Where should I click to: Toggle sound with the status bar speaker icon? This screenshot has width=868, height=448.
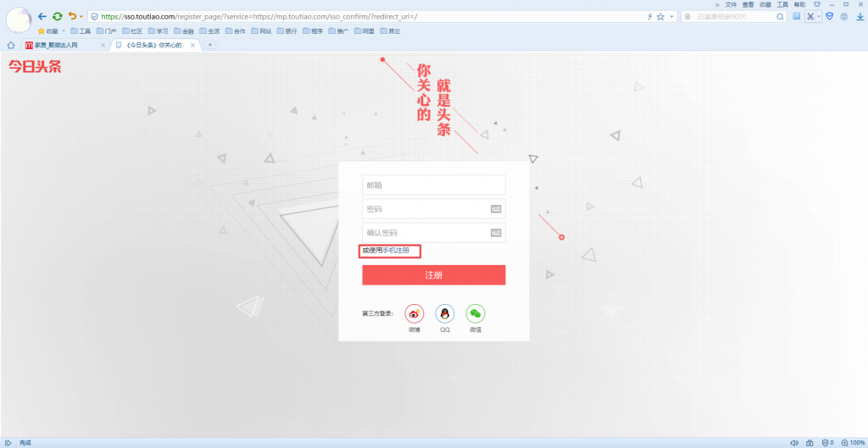pos(794,442)
